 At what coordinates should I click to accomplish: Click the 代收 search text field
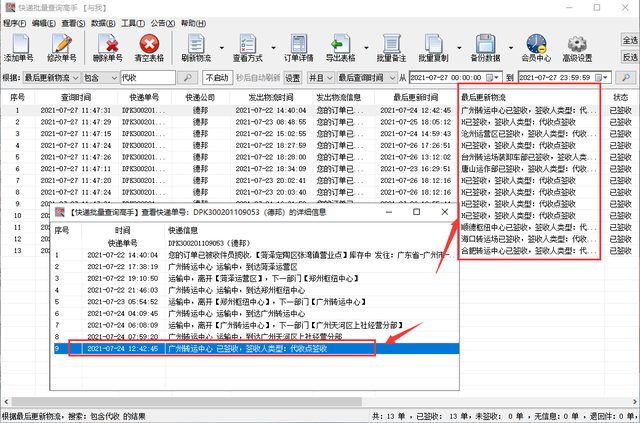[148, 78]
